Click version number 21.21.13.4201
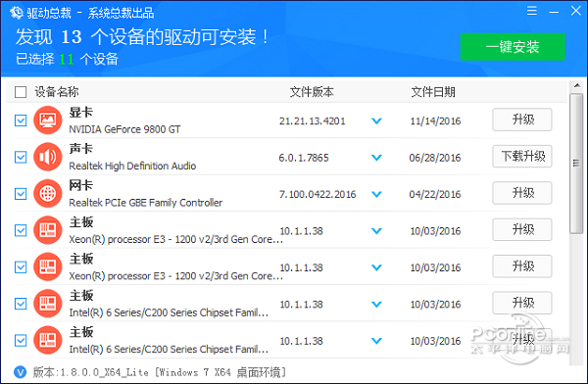 (x=312, y=121)
